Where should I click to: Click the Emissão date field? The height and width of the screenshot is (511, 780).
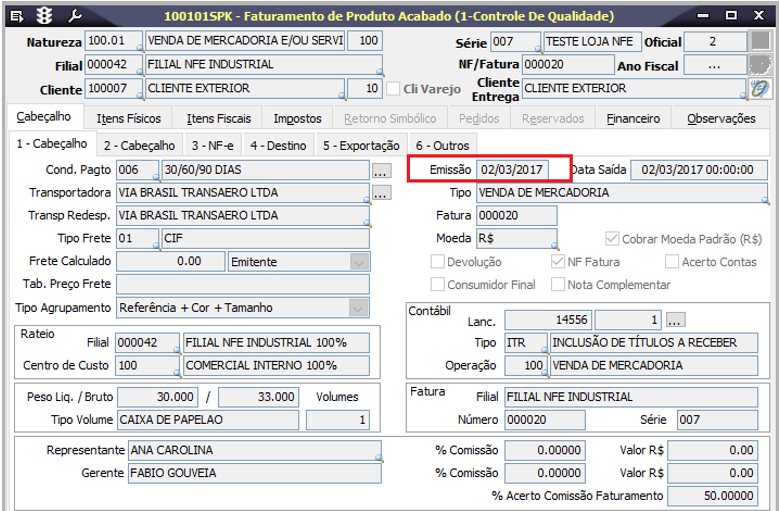coord(512,170)
